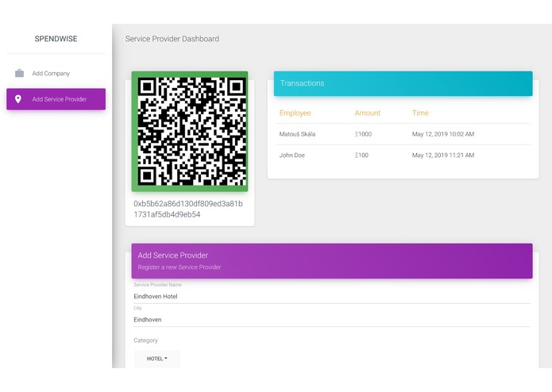Select Add Service Provider in the sidebar
The width and height of the screenshot is (552, 392).
(x=56, y=99)
